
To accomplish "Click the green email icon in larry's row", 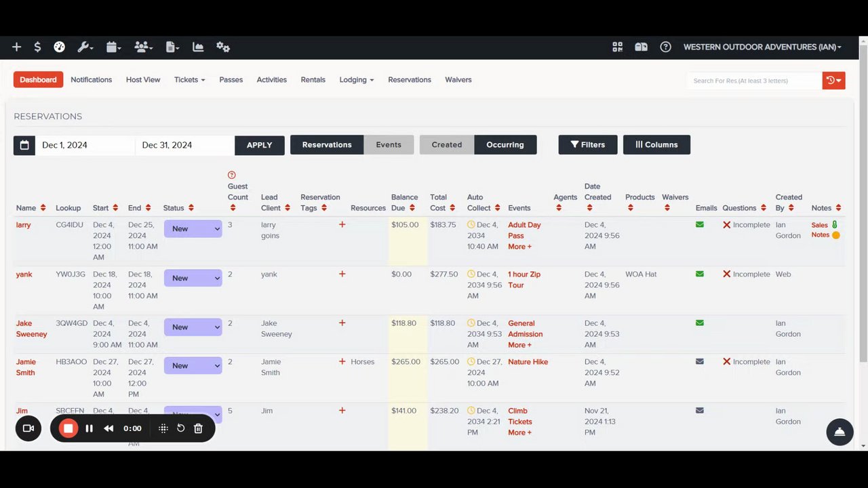I will coord(700,224).
